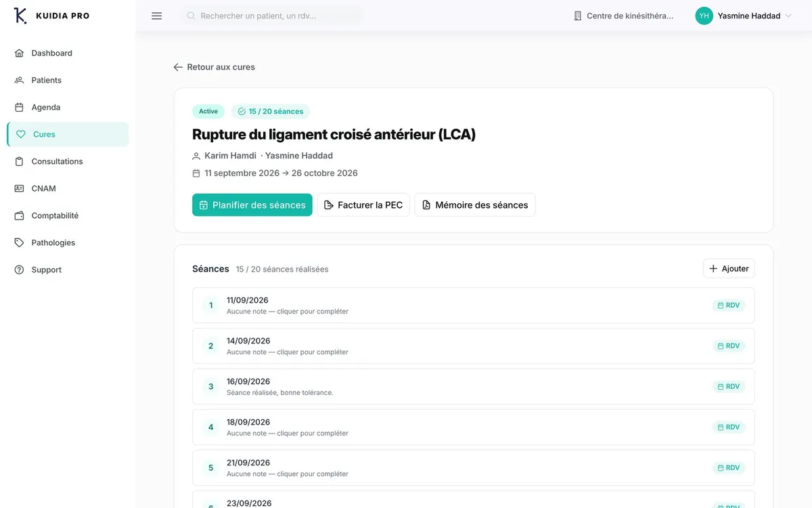
Task: Click RDV badge on 11/09/2026 session
Action: 729,305
